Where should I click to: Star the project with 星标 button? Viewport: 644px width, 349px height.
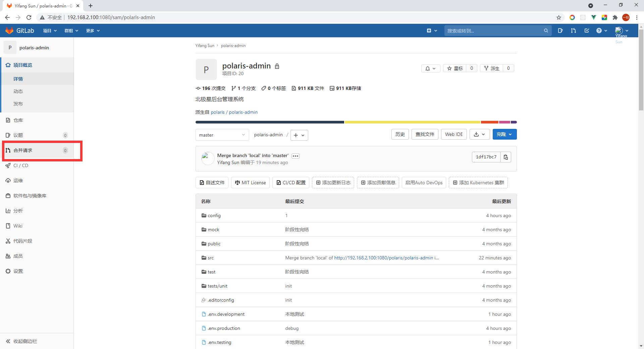(x=455, y=68)
